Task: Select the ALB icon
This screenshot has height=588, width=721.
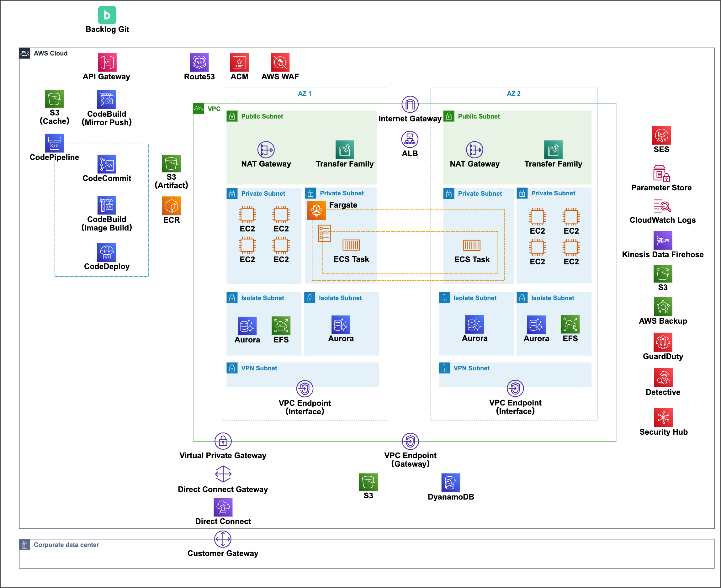Action: (x=410, y=140)
